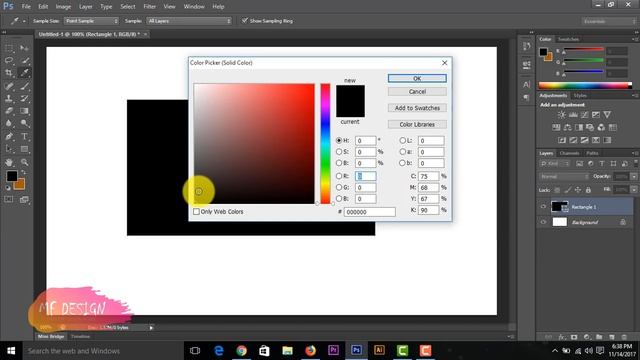640x360 pixels.
Task: Select the Crop tool
Action: (x=9, y=73)
